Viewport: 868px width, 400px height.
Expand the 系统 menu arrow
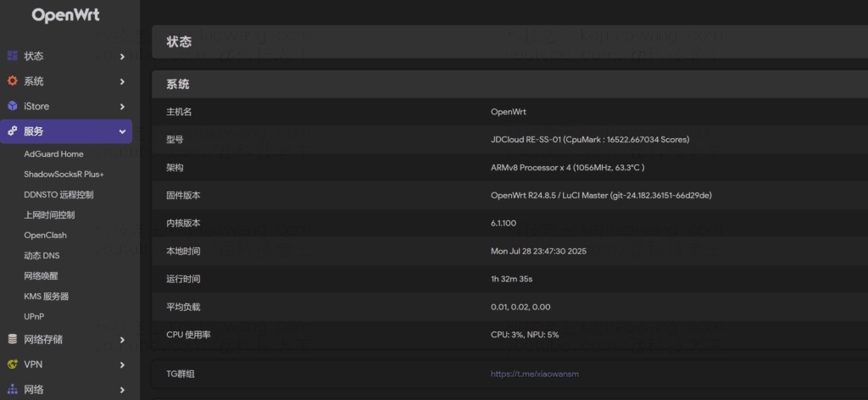coord(122,82)
